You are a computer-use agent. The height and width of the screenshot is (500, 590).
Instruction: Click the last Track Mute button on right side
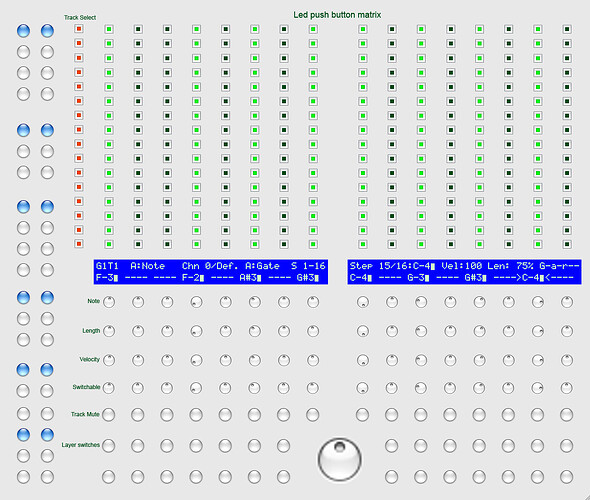(567, 415)
